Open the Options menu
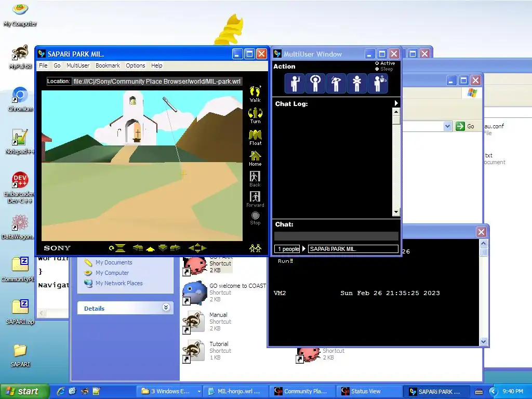532x399 pixels. (x=136, y=65)
